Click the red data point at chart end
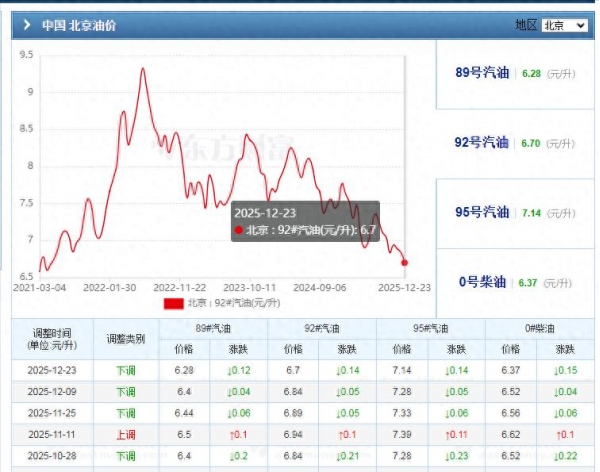The width and height of the screenshot is (600, 472). (404, 263)
